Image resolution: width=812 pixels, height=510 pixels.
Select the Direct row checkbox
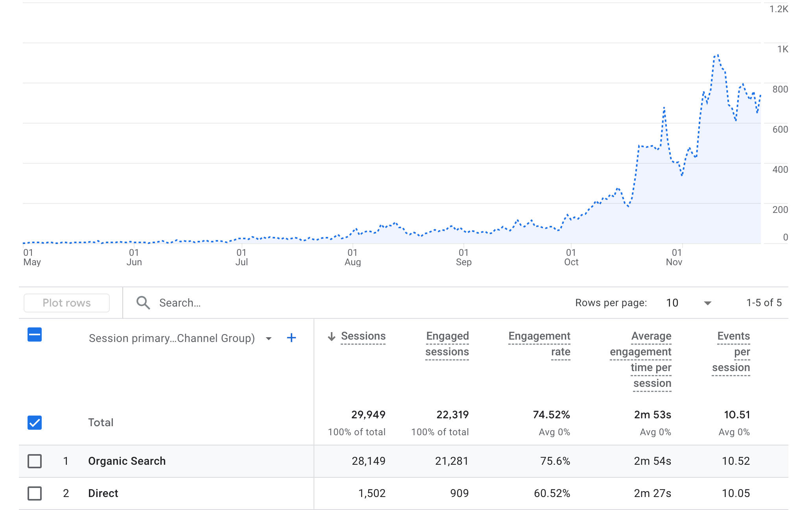click(x=35, y=493)
